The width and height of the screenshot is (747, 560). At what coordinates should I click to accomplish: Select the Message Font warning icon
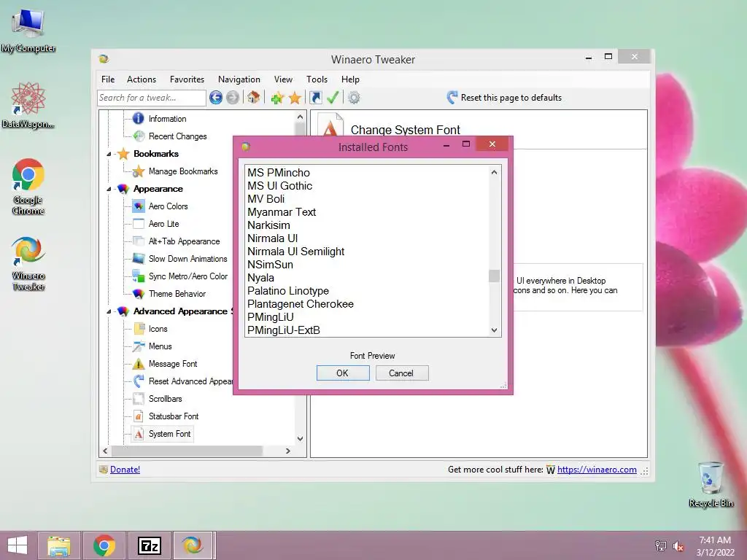[138, 364]
